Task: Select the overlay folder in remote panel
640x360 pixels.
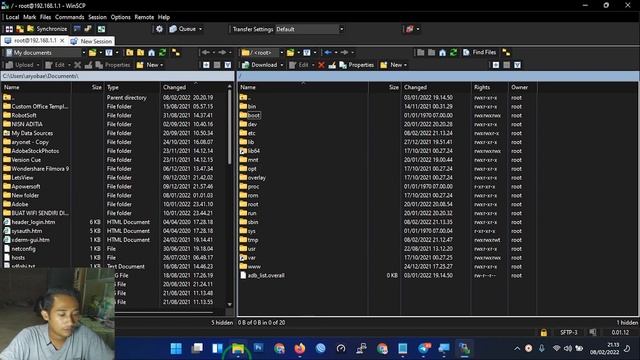Action: pyautogui.click(x=257, y=178)
